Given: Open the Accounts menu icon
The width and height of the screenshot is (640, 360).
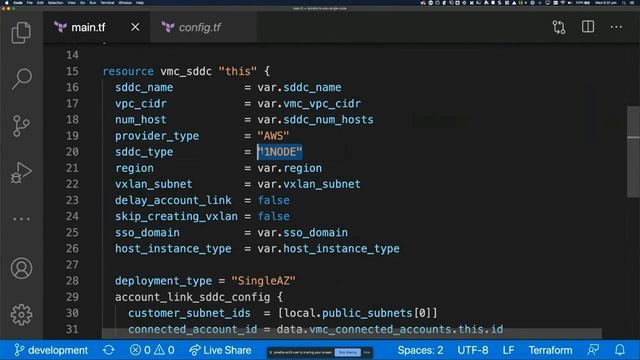Looking at the screenshot, I should (x=21, y=268).
